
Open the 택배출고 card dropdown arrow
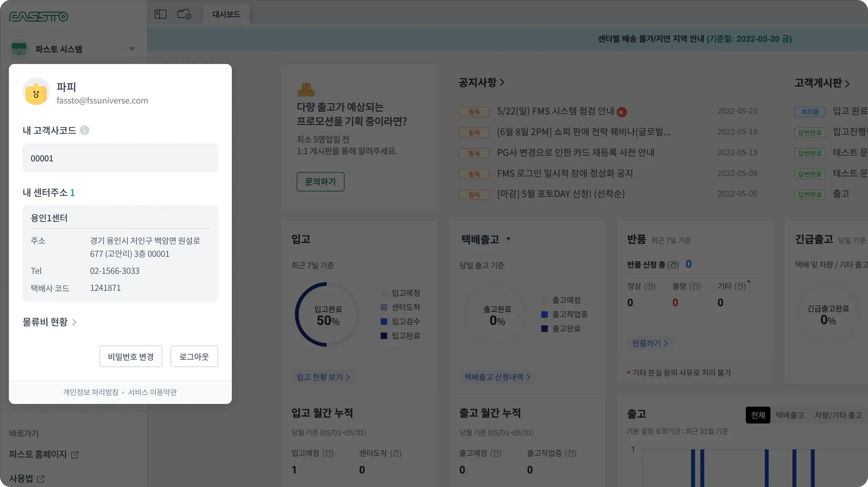click(508, 239)
